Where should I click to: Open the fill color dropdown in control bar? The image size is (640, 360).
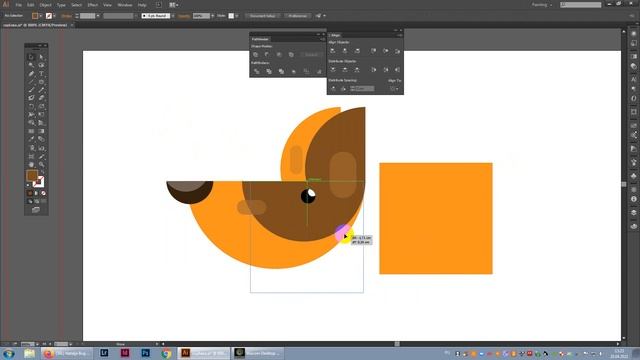[41, 16]
